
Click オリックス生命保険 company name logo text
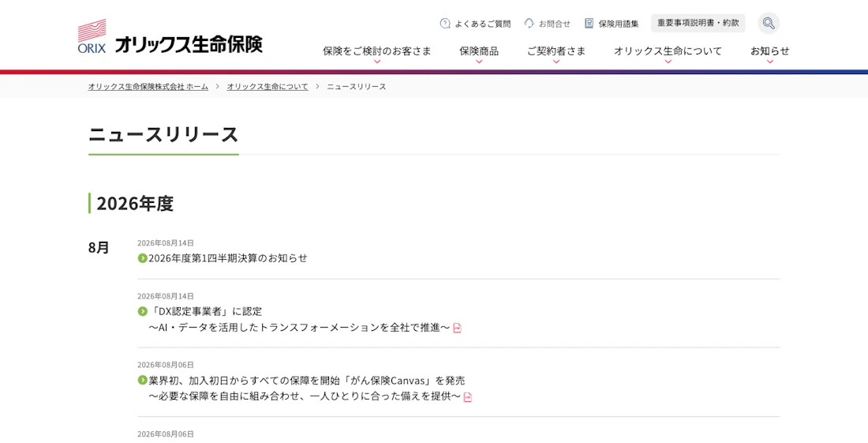(x=189, y=44)
